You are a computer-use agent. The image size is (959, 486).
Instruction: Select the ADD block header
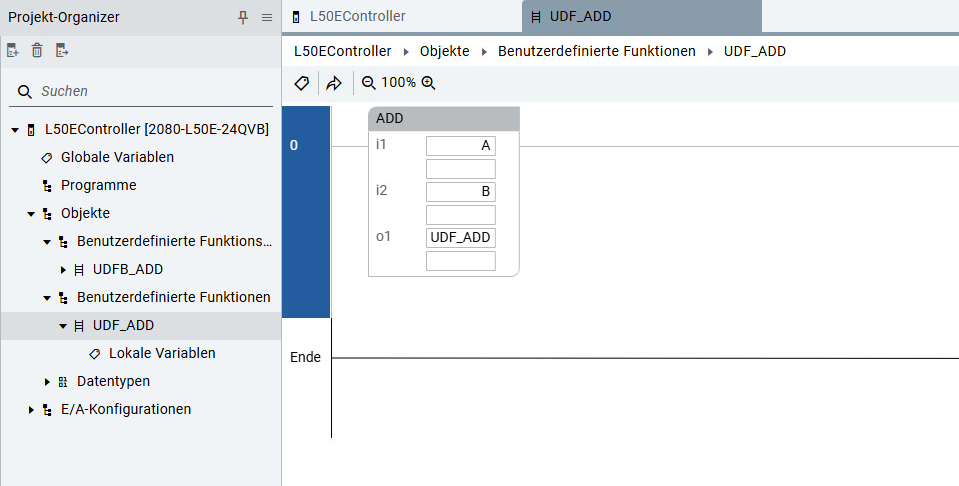pos(444,119)
